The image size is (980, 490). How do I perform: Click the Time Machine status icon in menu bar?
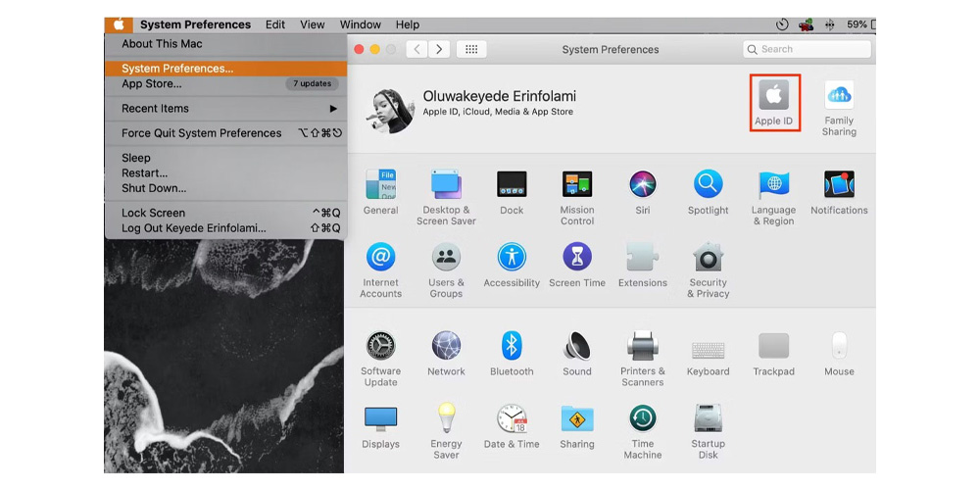pos(782,25)
